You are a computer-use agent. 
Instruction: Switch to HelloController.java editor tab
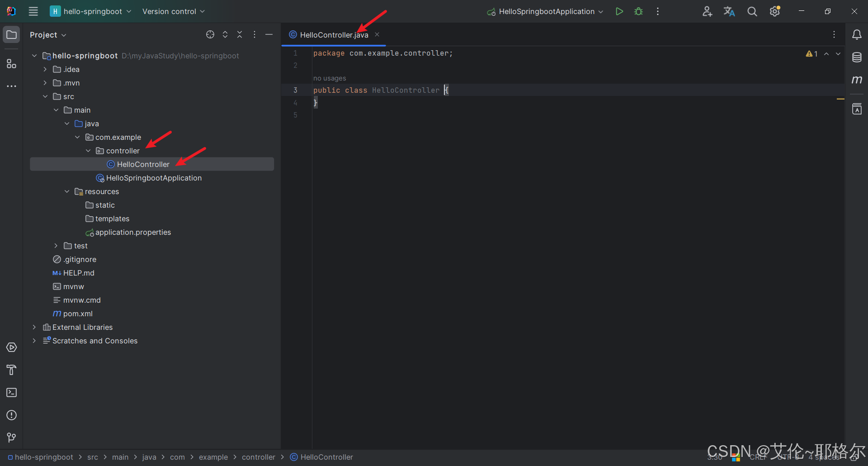tap(334, 35)
